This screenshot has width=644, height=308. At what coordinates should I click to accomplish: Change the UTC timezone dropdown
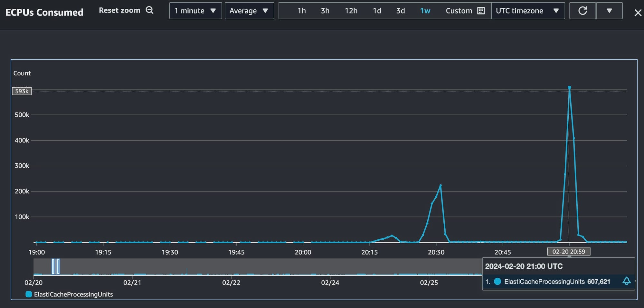tap(528, 11)
